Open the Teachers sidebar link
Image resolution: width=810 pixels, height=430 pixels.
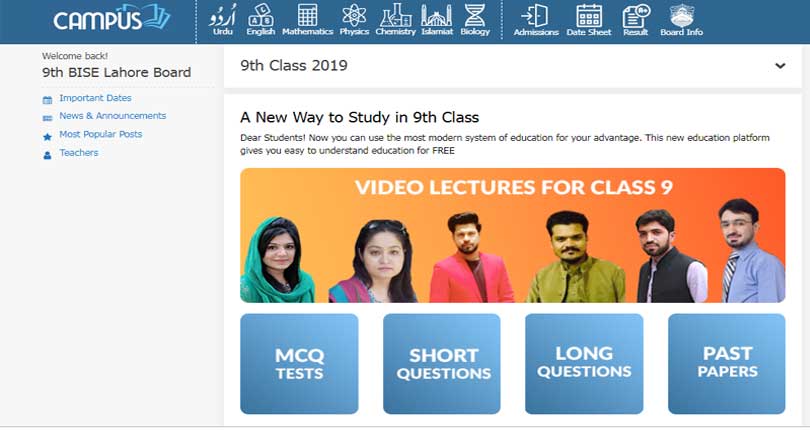coord(79,152)
